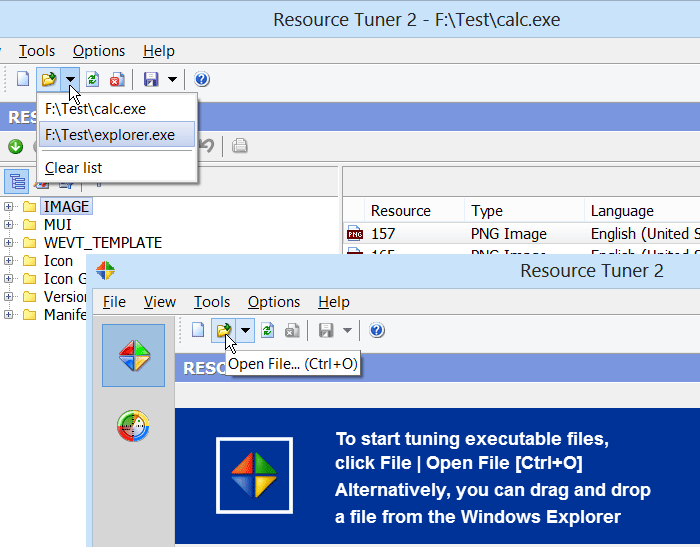Select IMAGE tree item

[67, 207]
